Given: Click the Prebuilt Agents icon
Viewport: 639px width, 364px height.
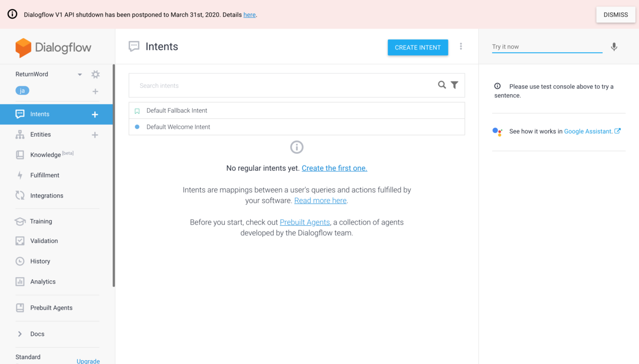Looking at the screenshot, I should pyautogui.click(x=20, y=308).
